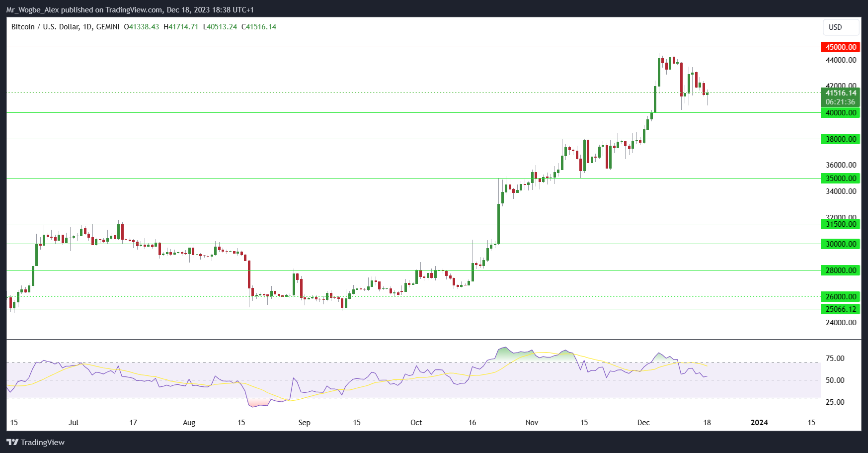Select the 40000.00 support level label
The width and height of the screenshot is (868, 453).
(840, 113)
